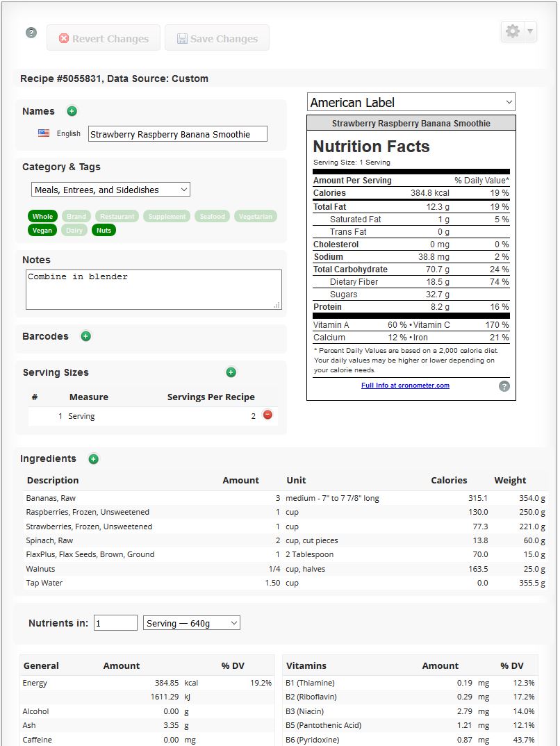Click the Tap Water amount 1.50
This screenshot has height=746, width=560.
(272, 583)
